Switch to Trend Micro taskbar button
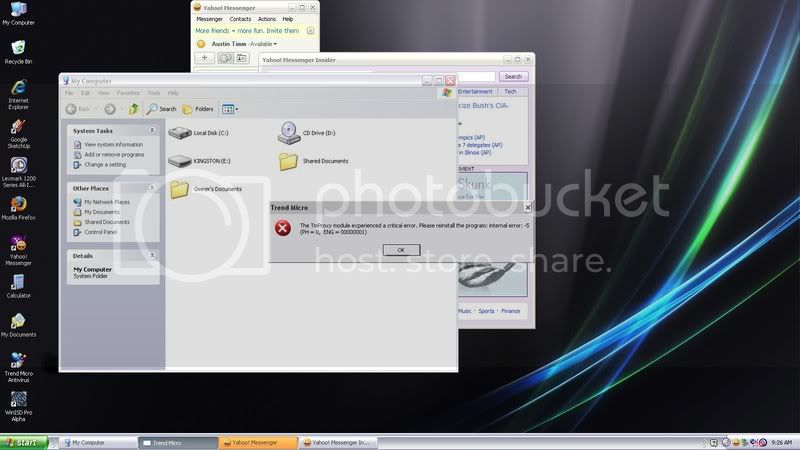 click(179, 442)
